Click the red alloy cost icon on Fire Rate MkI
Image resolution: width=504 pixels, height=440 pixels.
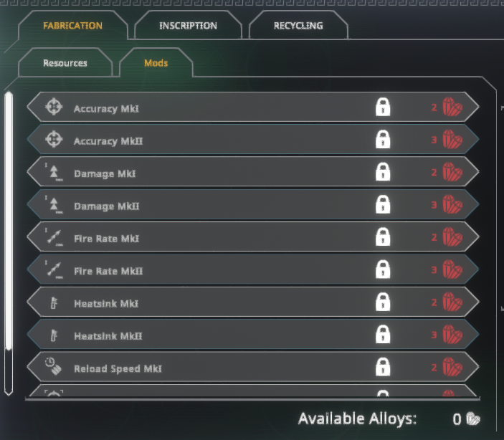coord(452,237)
